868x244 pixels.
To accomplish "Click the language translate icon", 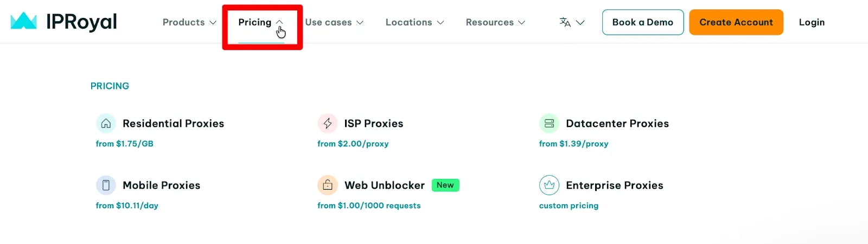I will [x=565, y=22].
